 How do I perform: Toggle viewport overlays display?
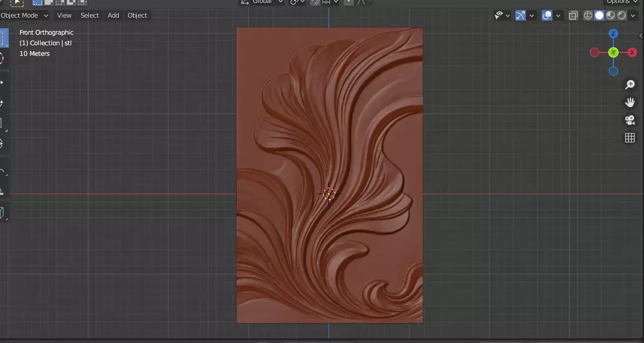click(546, 16)
